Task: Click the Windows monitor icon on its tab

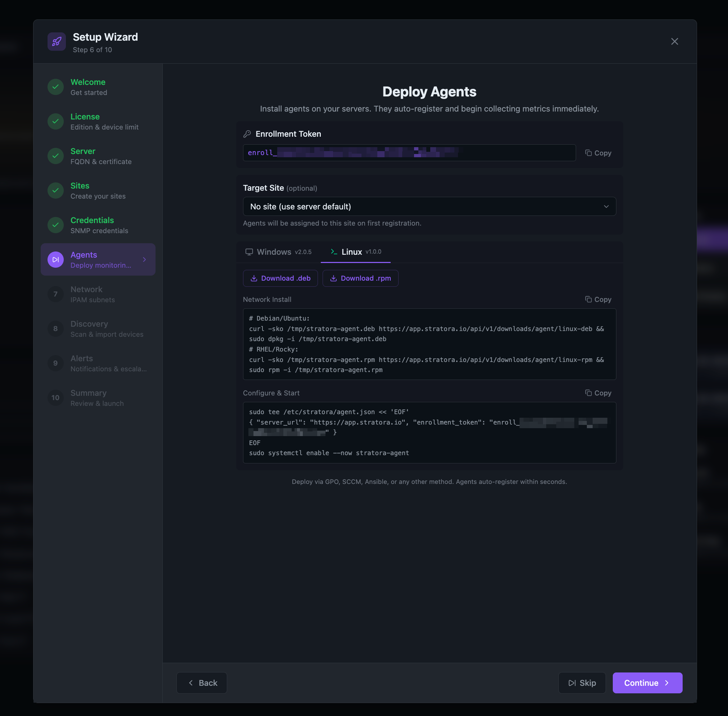Action: [249, 251]
